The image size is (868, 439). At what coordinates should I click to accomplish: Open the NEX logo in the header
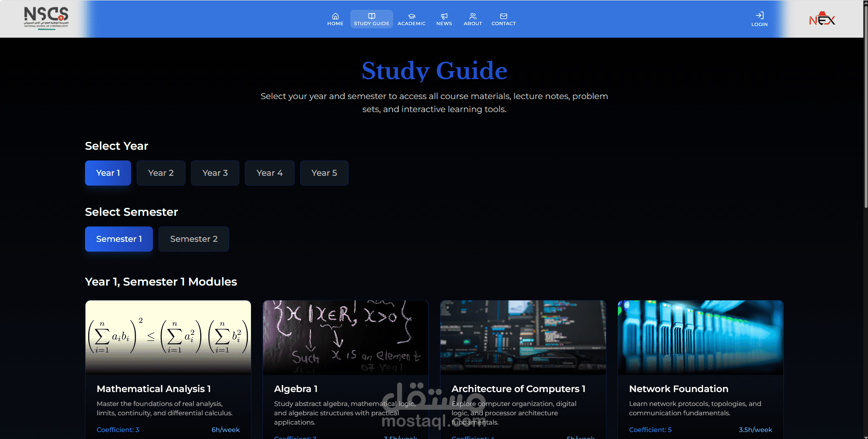coord(822,19)
